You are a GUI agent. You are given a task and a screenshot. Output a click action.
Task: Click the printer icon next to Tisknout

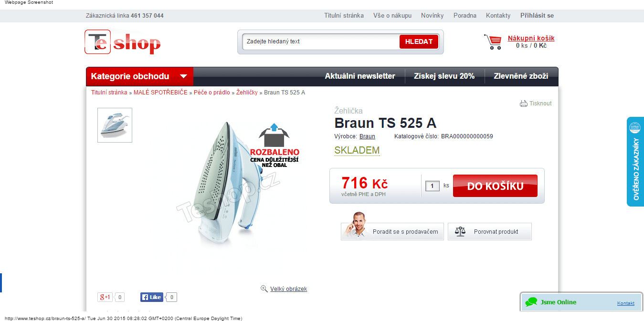click(524, 104)
